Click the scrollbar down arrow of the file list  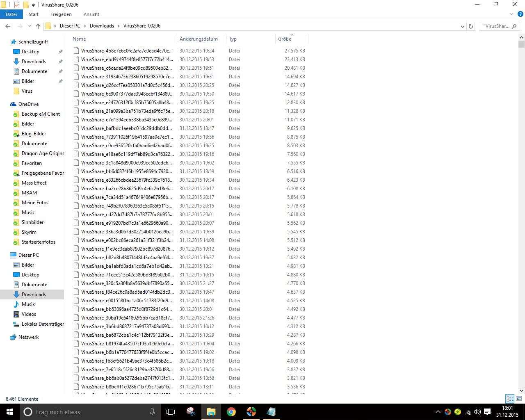521,391
